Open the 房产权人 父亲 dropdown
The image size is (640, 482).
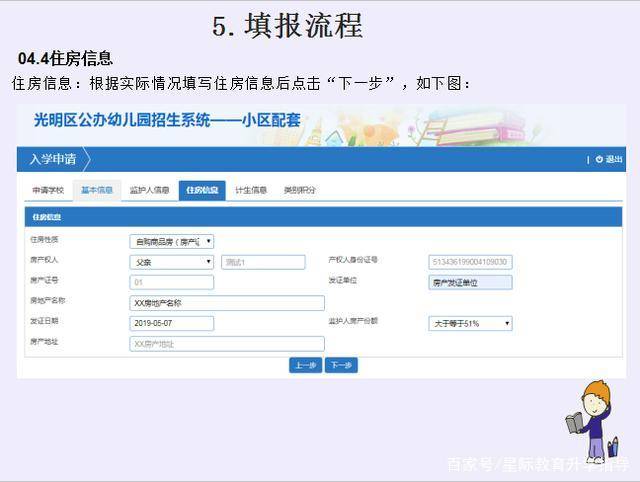(x=172, y=262)
